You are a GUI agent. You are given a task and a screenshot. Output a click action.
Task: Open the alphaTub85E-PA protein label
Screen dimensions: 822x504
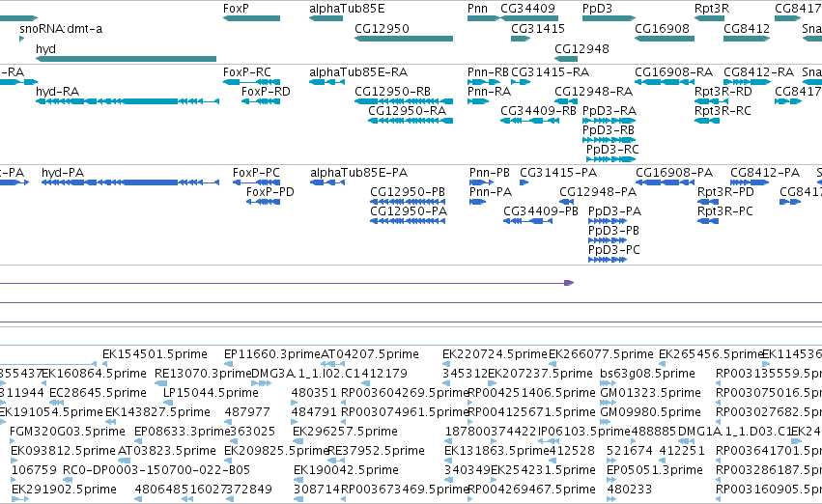click(359, 173)
